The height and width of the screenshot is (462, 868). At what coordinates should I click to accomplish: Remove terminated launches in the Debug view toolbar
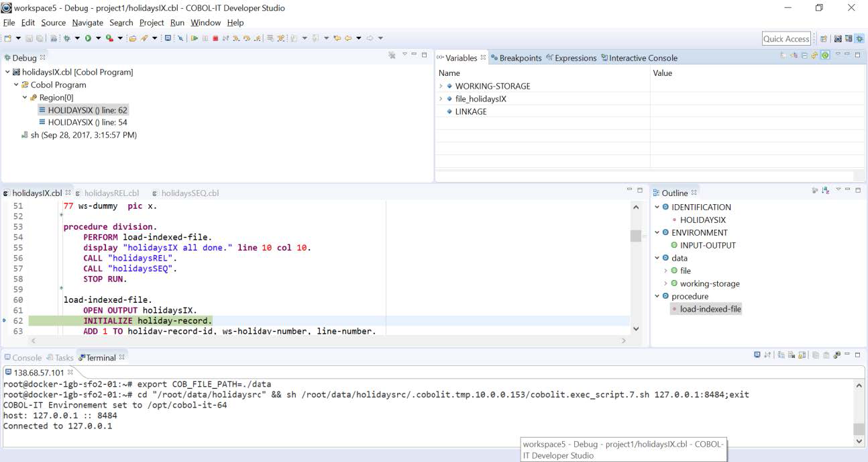click(391, 56)
